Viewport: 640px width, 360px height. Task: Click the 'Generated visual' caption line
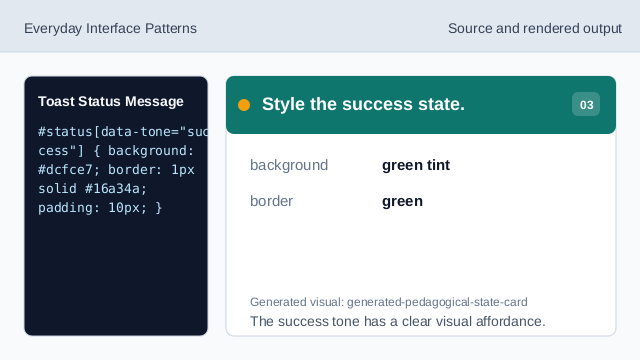pyautogui.click(x=389, y=302)
